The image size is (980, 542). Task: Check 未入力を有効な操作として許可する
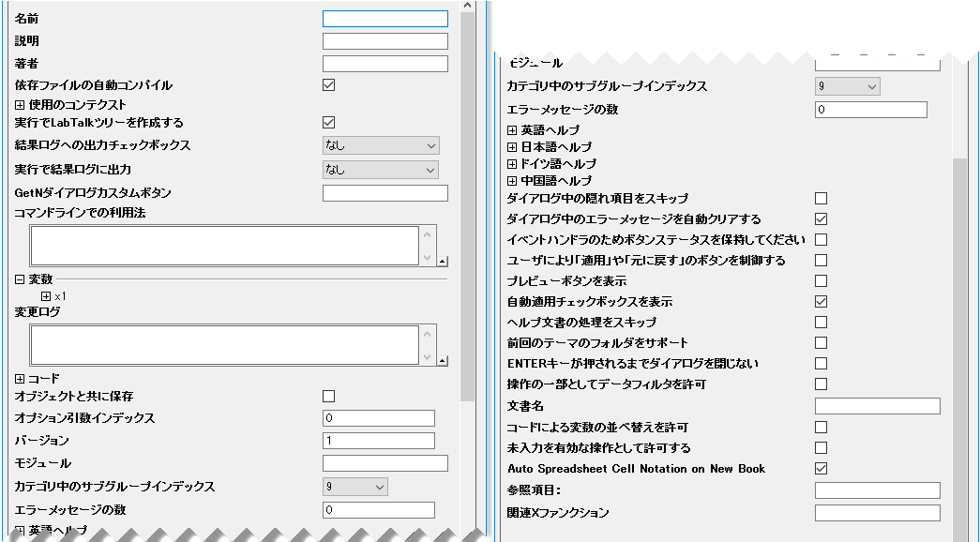click(x=822, y=447)
